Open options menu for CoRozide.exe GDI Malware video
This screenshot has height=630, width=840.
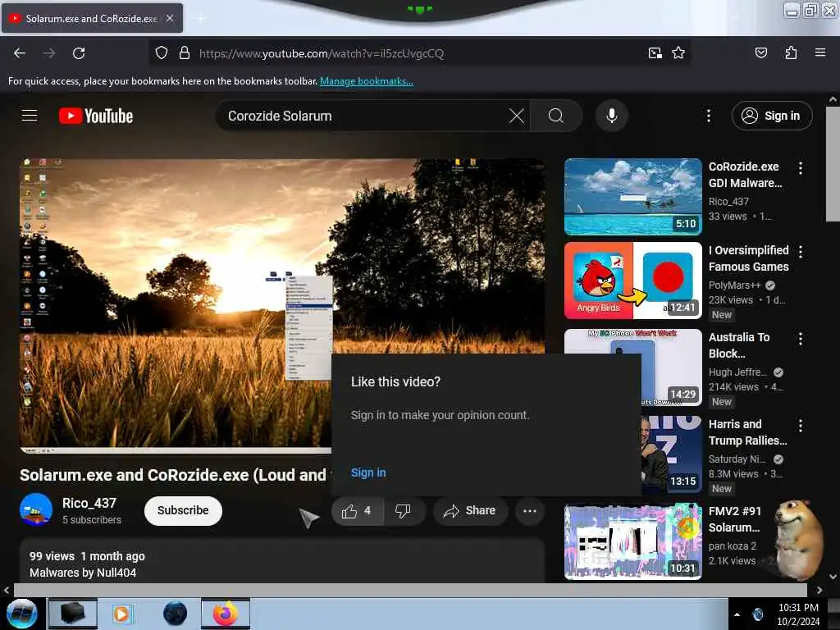801,167
